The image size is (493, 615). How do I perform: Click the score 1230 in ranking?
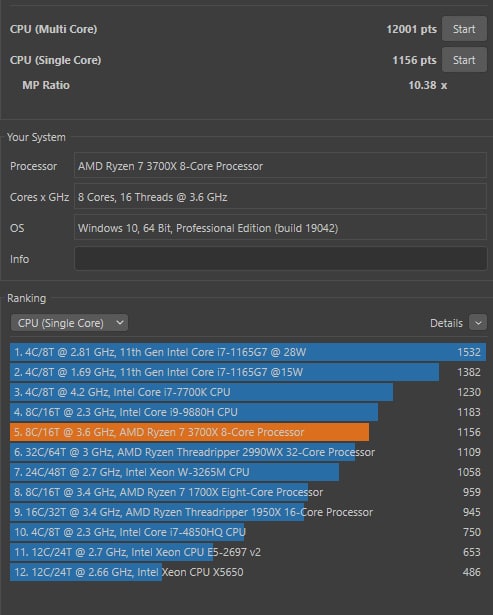click(x=469, y=392)
